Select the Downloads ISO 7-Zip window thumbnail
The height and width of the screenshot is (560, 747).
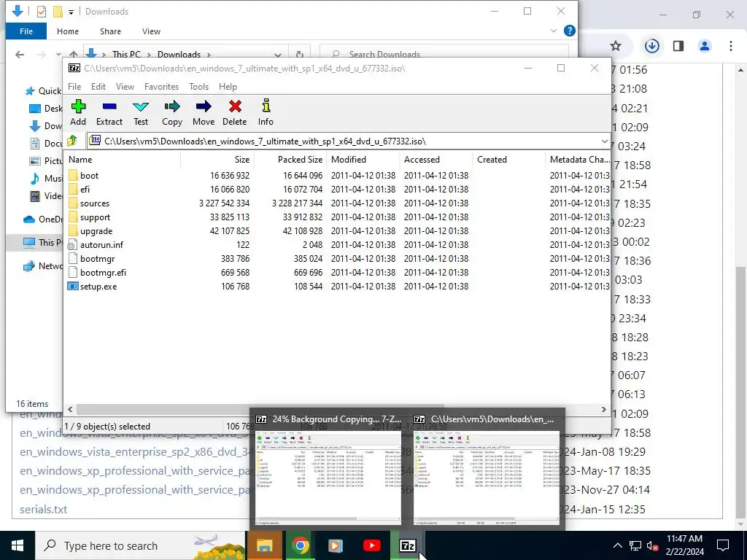click(487, 469)
